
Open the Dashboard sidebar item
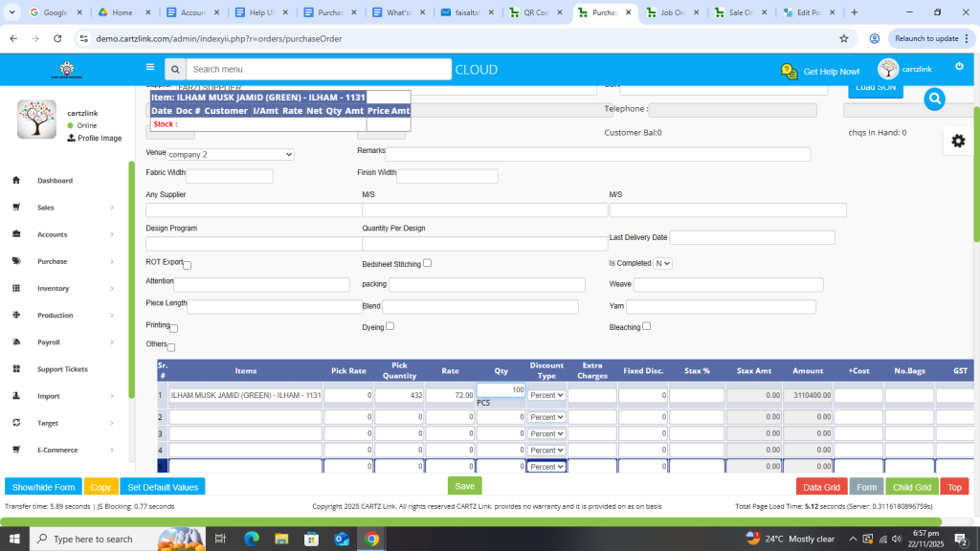[55, 181]
